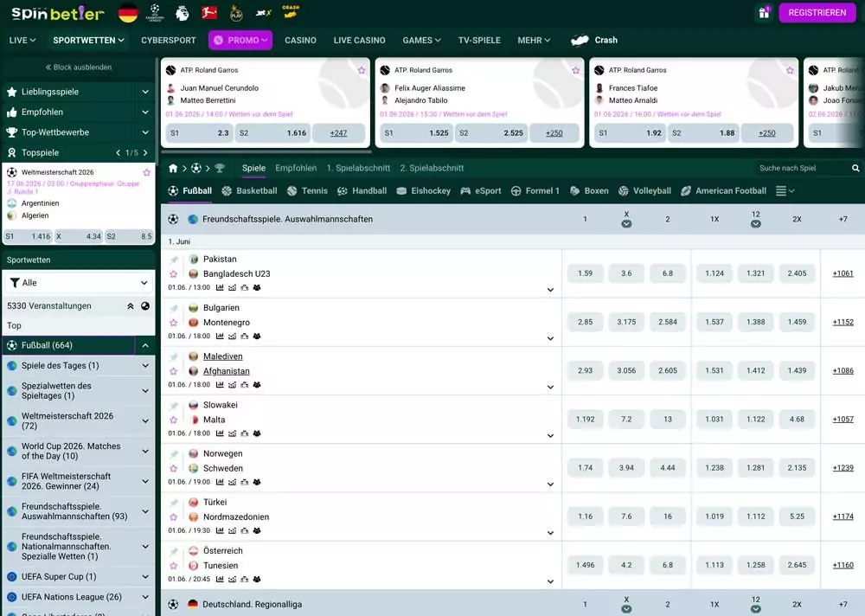Bet on odds 2.3 for Cerundolo
This screenshot has width=865, height=616.
[200, 133]
